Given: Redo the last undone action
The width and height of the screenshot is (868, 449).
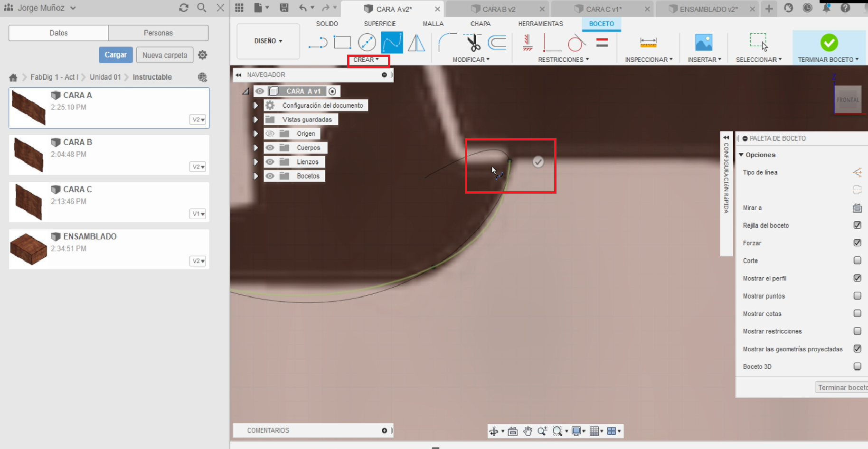Looking at the screenshot, I should [x=325, y=8].
